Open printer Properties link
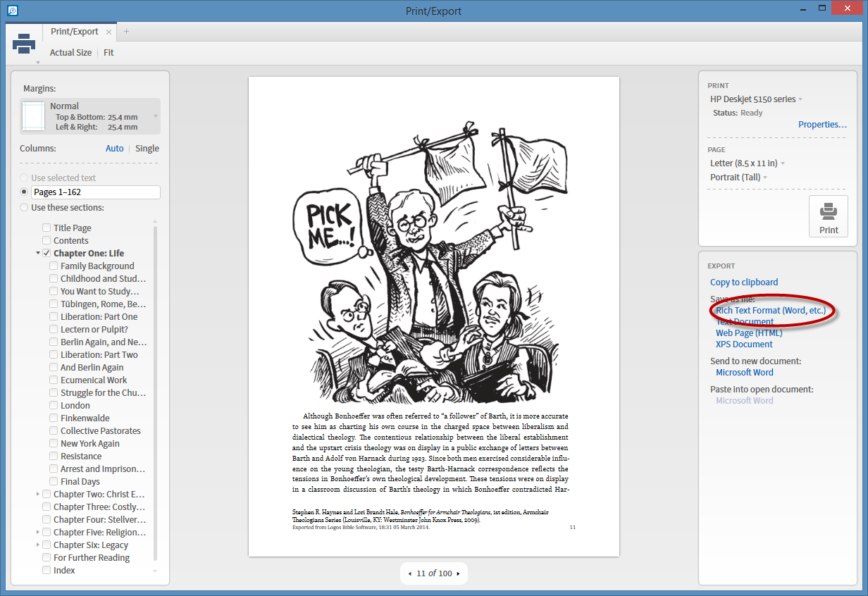Screen dimensions: 868x596 [x=822, y=125]
